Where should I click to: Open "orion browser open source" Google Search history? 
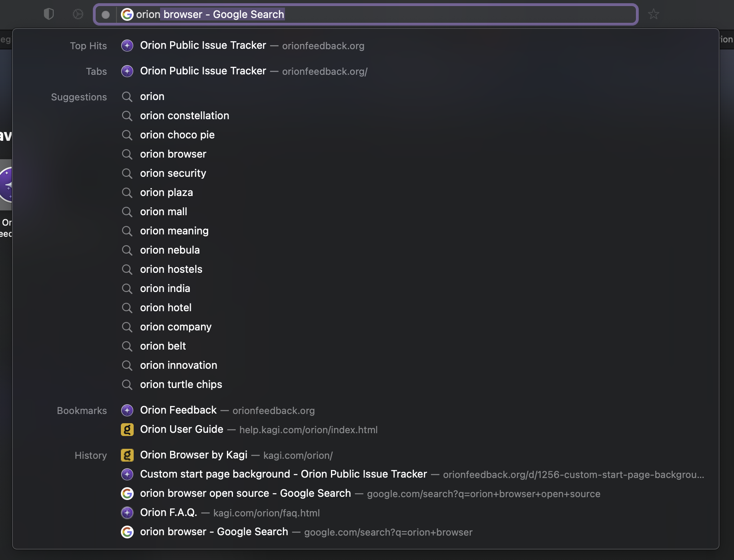[245, 494]
